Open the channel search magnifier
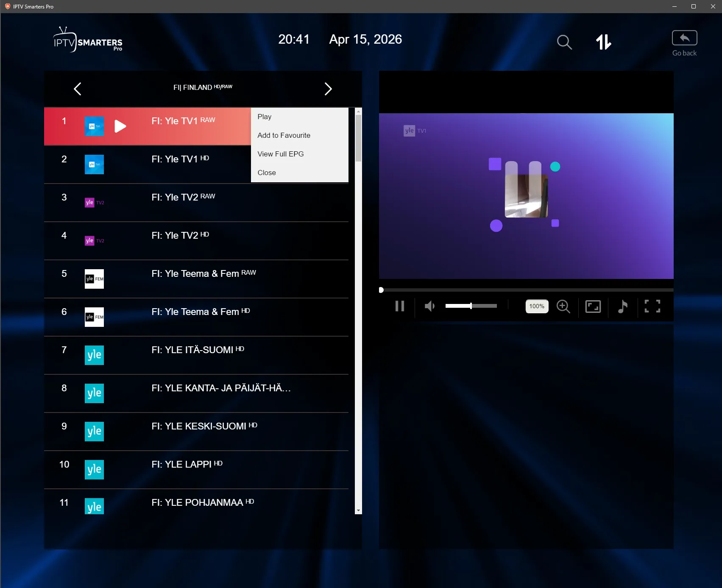722x588 pixels. tap(564, 42)
